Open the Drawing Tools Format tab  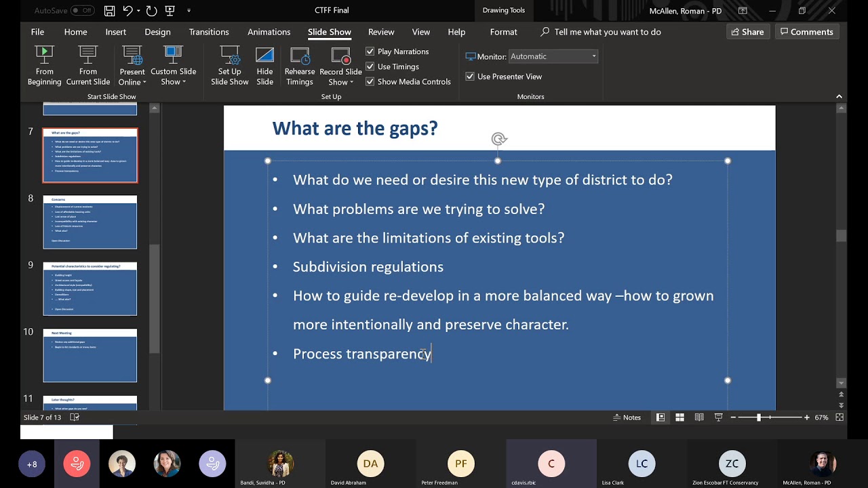(x=503, y=32)
